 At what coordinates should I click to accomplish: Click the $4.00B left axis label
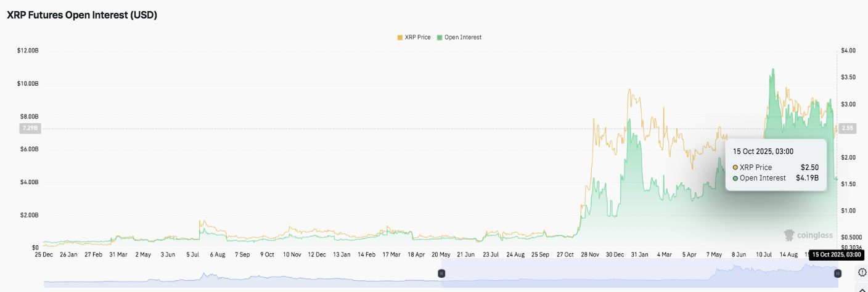pyautogui.click(x=30, y=182)
